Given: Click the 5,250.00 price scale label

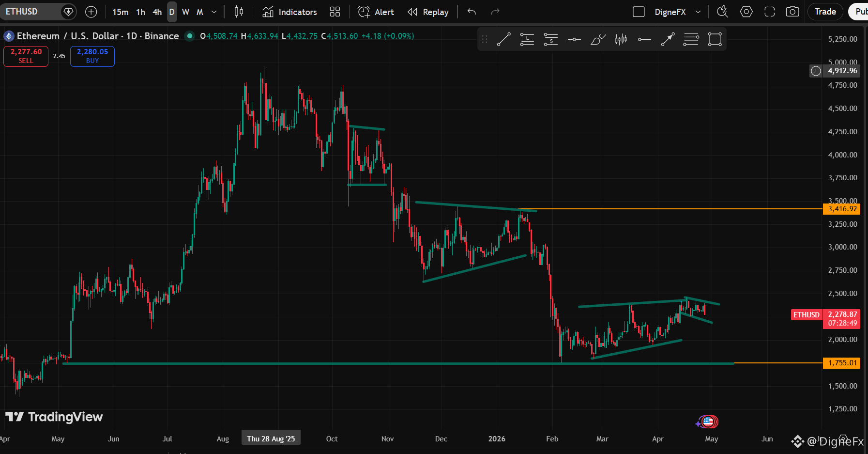Looking at the screenshot, I should click(842, 39).
